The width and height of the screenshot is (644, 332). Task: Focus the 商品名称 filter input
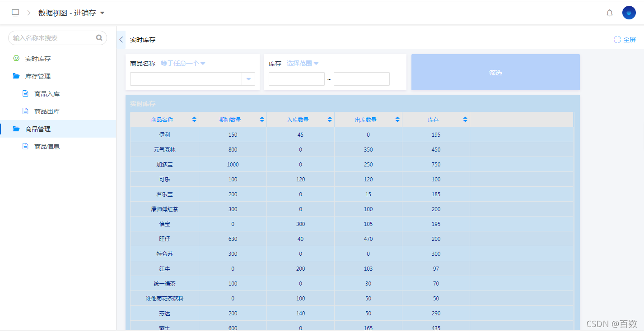click(186, 79)
